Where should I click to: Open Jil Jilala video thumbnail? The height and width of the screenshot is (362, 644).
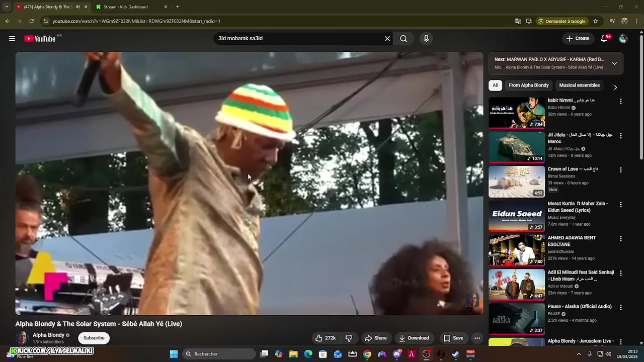point(517,147)
